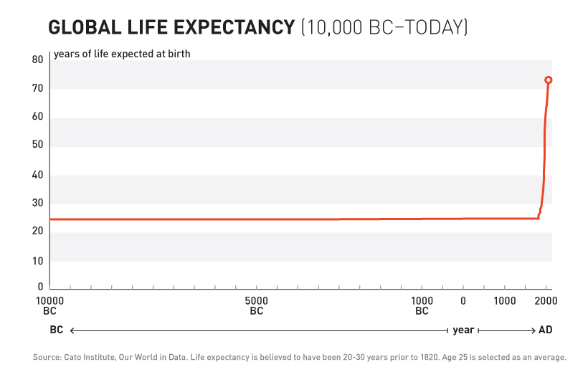Image resolution: width=588 pixels, height=372 pixels.
Task: Click the "10000 BC" x-axis label
Action: click(x=50, y=305)
